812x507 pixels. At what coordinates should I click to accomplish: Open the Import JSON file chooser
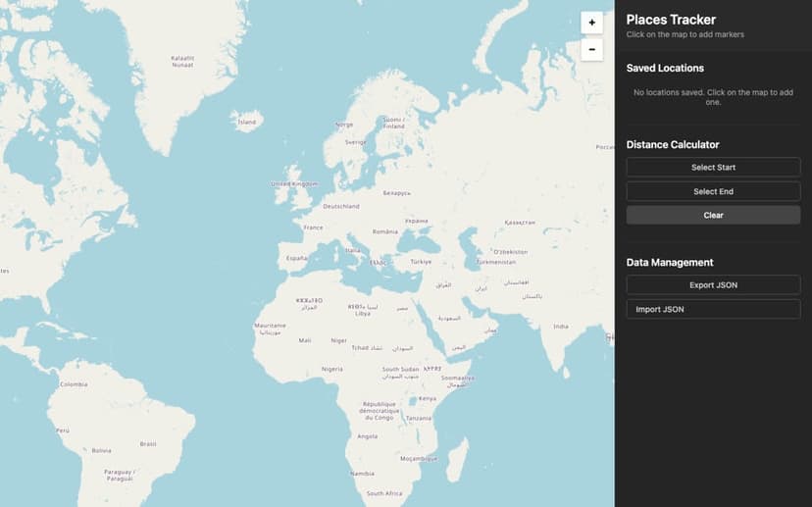(713, 309)
